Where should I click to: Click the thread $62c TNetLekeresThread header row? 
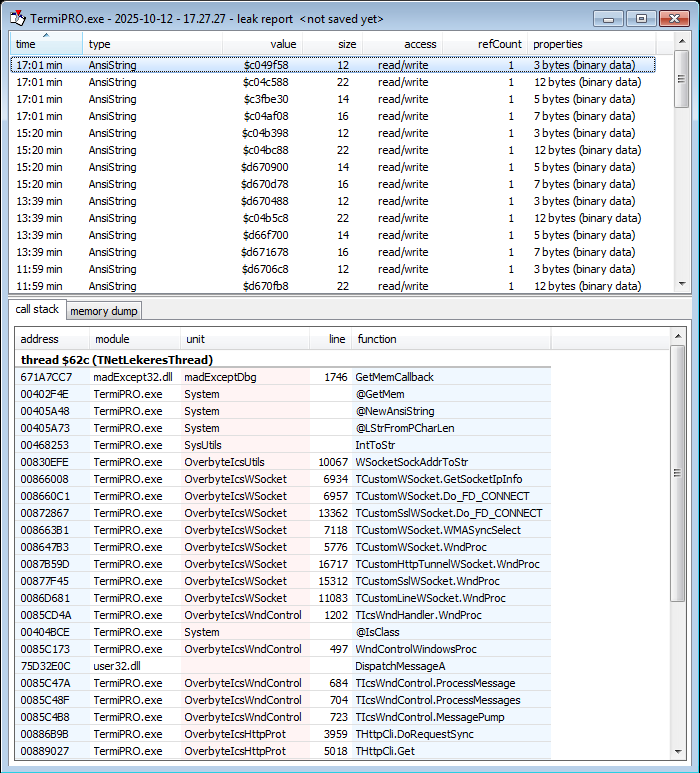click(117, 359)
